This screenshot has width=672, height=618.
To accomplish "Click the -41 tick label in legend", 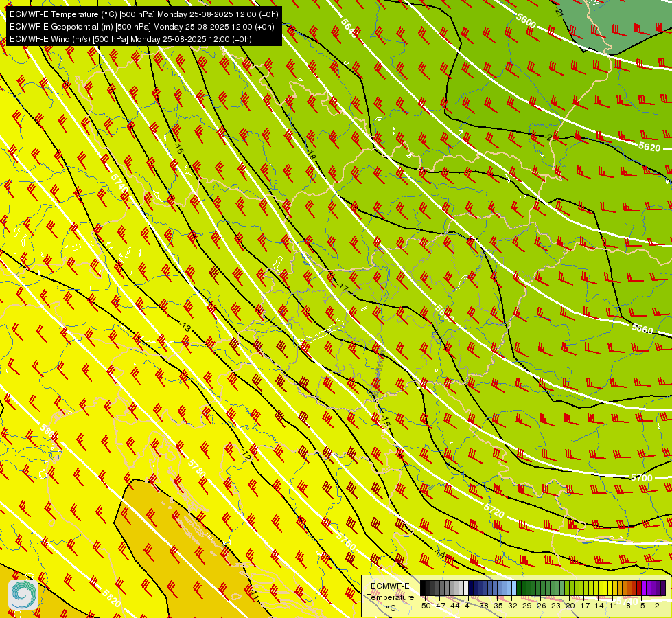I will click(468, 606).
